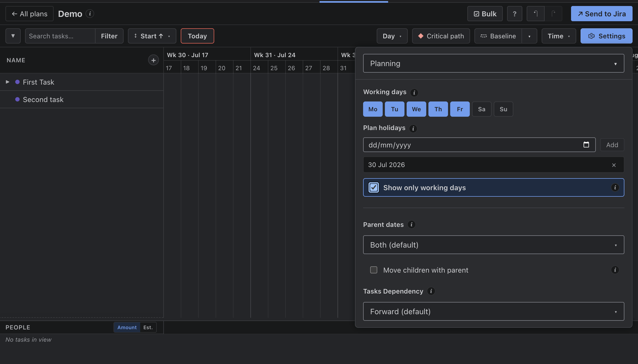
Task: Toggle the Baseline view
Action: [x=498, y=36]
